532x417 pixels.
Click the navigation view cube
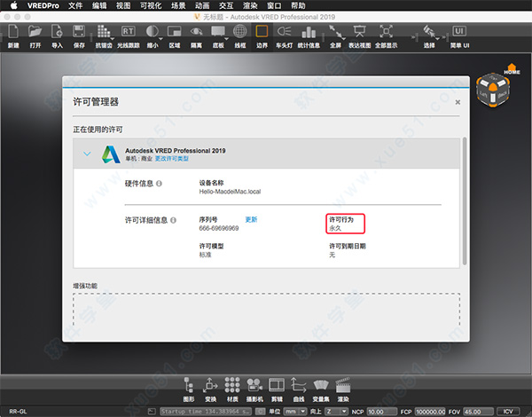click(x=493, y=90)
